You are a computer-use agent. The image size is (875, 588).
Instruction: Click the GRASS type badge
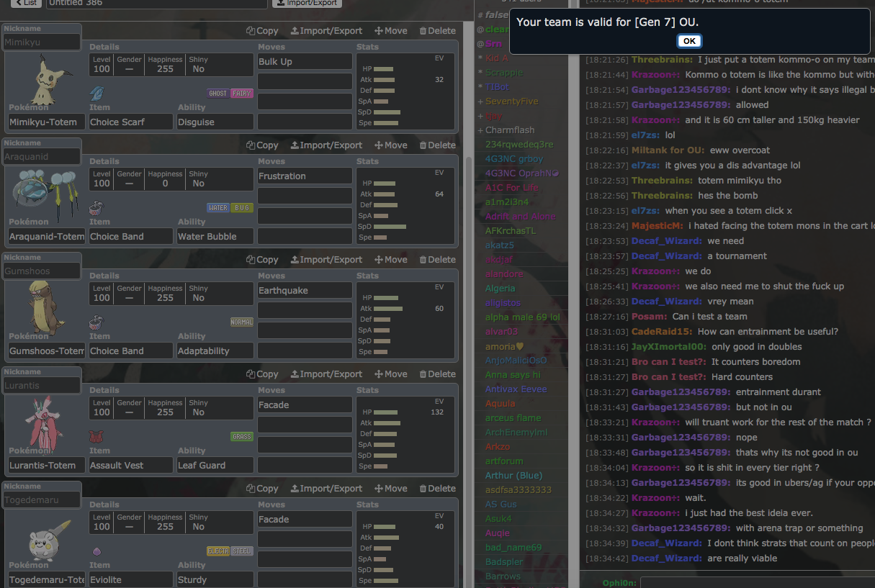[241, 437]
